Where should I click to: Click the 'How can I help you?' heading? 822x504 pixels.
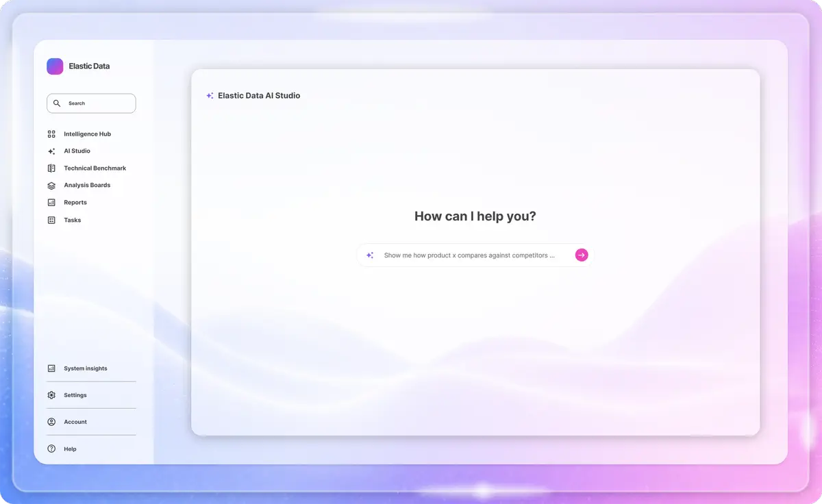pos(475,216)
